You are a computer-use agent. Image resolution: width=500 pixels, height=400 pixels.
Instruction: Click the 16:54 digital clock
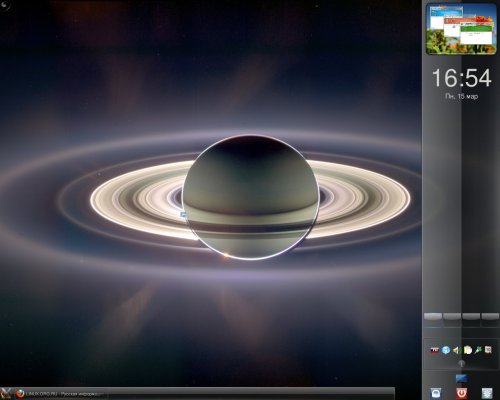click(x=461, y=78)
